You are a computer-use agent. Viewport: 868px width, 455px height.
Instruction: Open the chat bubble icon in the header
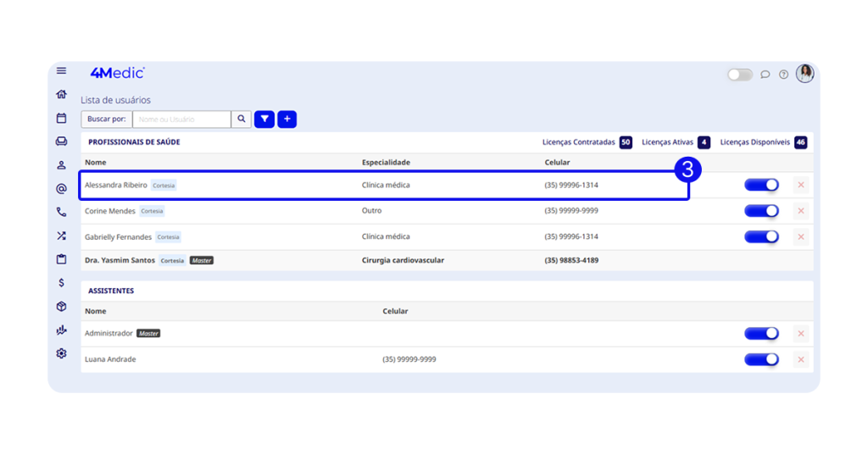(x=765, y=75)
